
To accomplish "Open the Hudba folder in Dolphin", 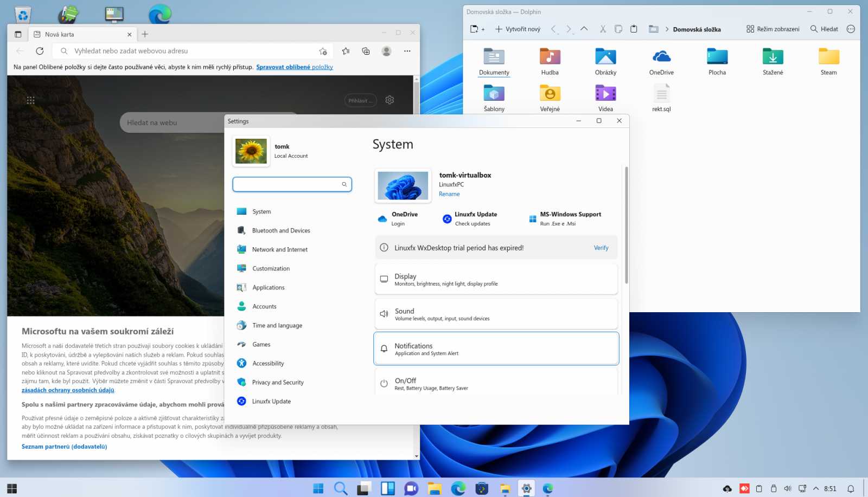I will (x=550, y=61).
